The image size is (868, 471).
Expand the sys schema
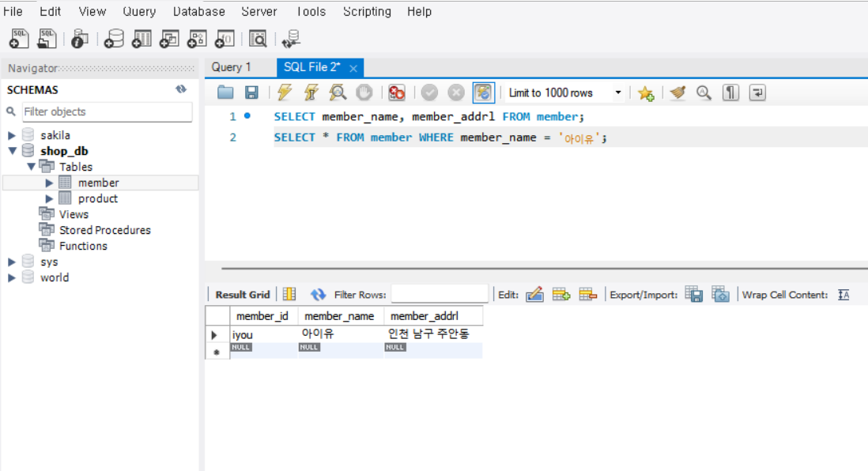tap(12, 262)
